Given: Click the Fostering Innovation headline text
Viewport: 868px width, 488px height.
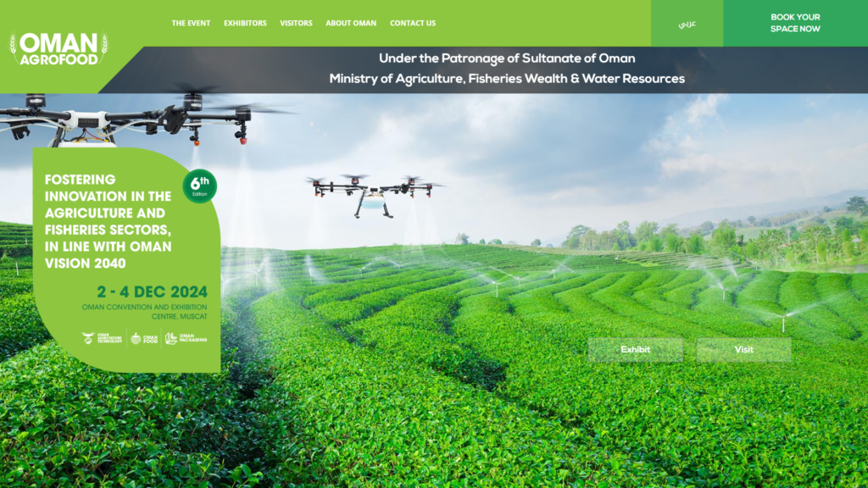Looking at the screenshot, I should 108,221.
